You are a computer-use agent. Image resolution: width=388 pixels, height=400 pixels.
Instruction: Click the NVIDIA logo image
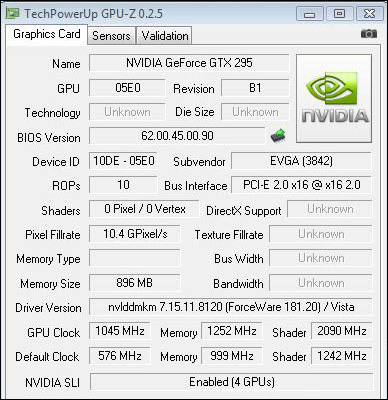coord(334,99)
